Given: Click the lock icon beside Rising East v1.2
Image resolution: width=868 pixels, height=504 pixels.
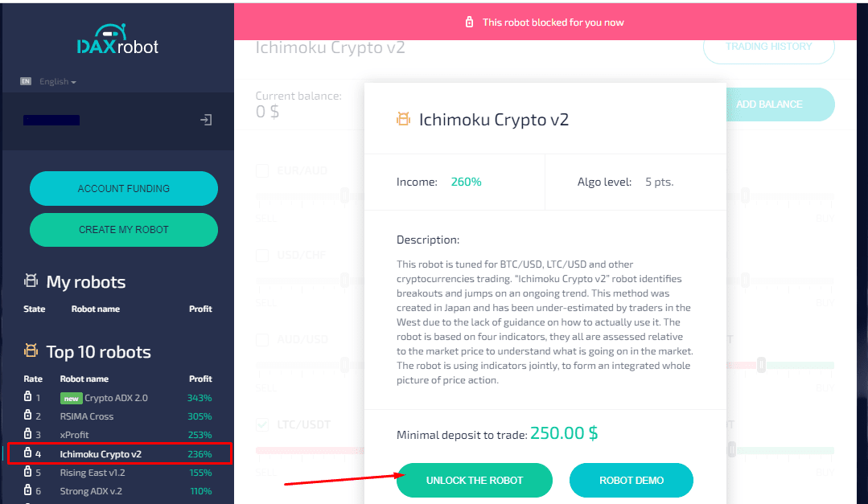Looking at the screenshot, I should [x=27, y=471].
